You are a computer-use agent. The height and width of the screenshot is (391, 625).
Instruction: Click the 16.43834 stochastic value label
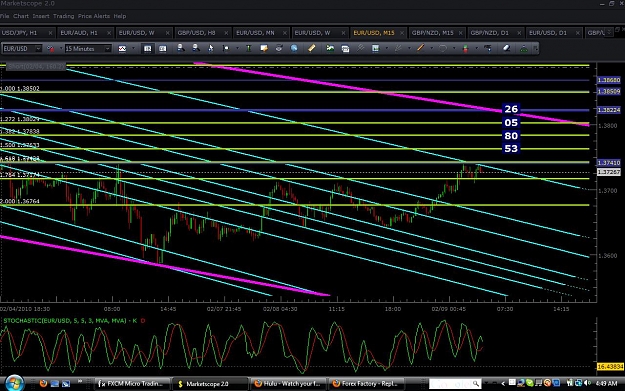tap(610, 366)
